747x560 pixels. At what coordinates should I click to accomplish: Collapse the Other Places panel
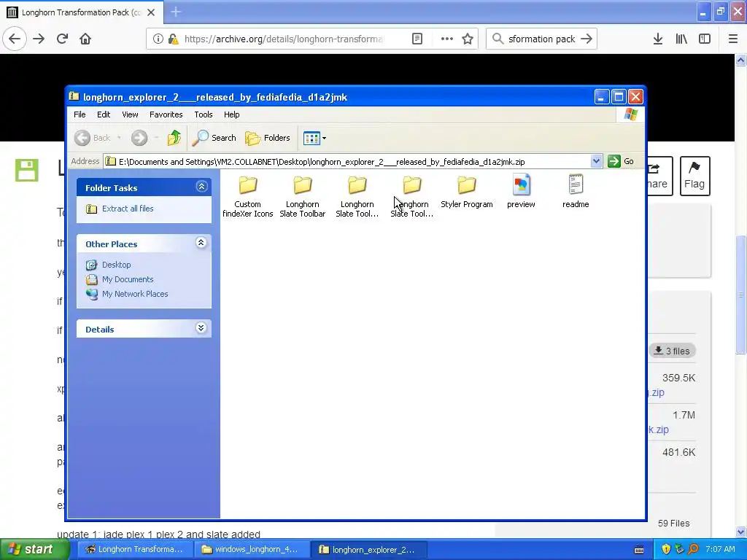point(201,243)
